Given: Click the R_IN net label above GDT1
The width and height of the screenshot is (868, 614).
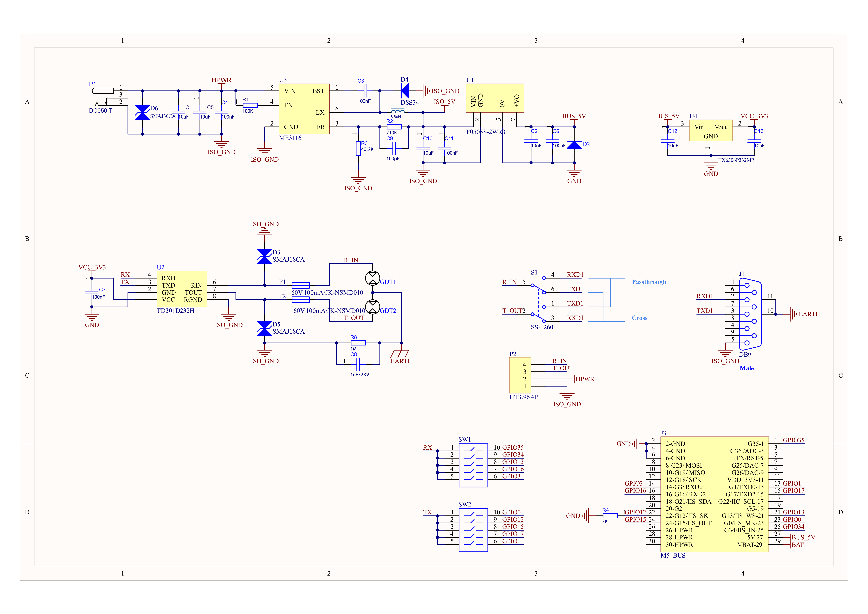Looking at the screenshot, I should pos(351,260).
